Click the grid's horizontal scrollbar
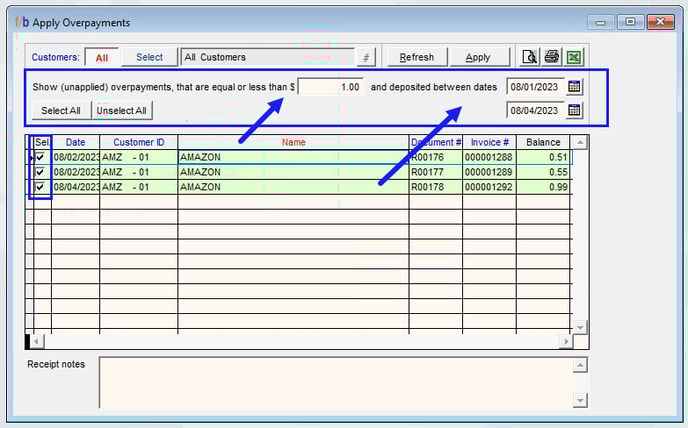 [x=300, y=341]
